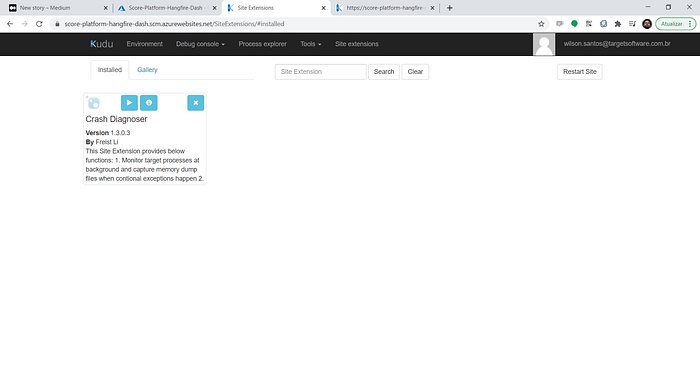Open a new browser tab

[450, 8]
